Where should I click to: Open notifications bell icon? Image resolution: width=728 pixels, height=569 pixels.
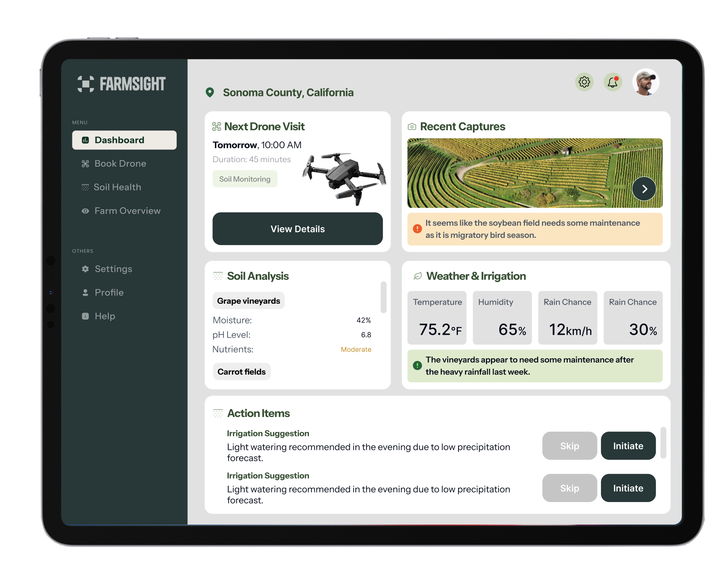[x=613, y=82]
